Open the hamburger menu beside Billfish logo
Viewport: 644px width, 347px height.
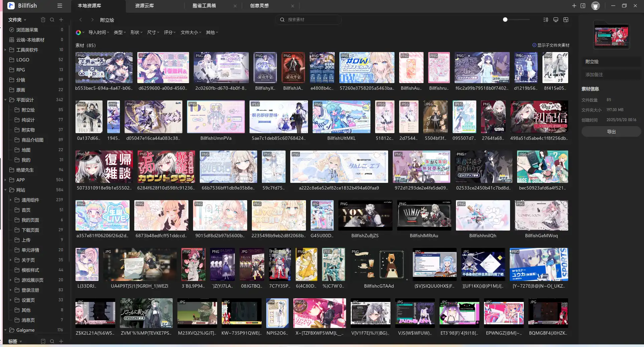point(60,6)
